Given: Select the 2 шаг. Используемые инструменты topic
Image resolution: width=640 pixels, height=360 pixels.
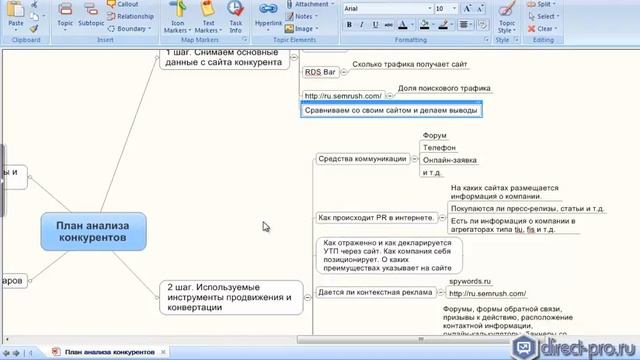Looking at the screenshot, I should 231,298.
